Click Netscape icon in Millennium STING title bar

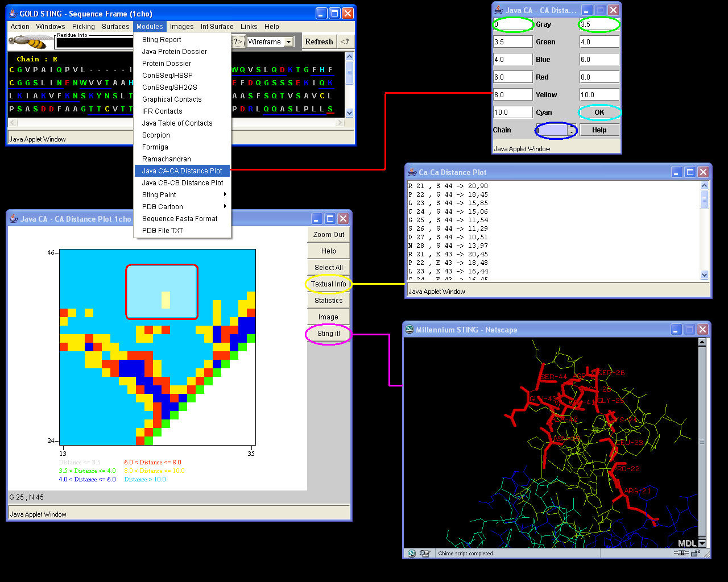[409, 329]
